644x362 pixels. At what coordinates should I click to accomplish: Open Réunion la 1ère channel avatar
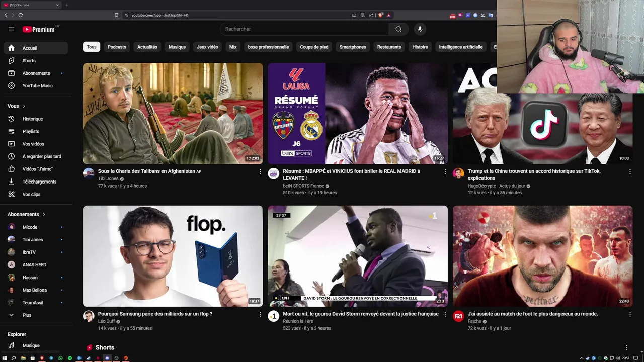pyautogui.click(x=273, y=316)
